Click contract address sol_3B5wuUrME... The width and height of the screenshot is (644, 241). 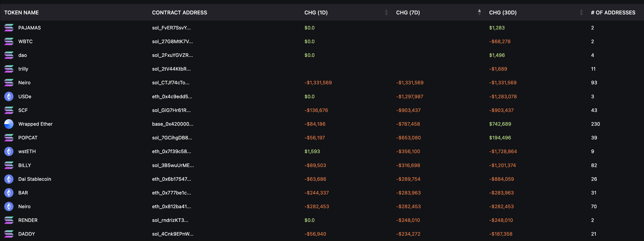point(173,165)
